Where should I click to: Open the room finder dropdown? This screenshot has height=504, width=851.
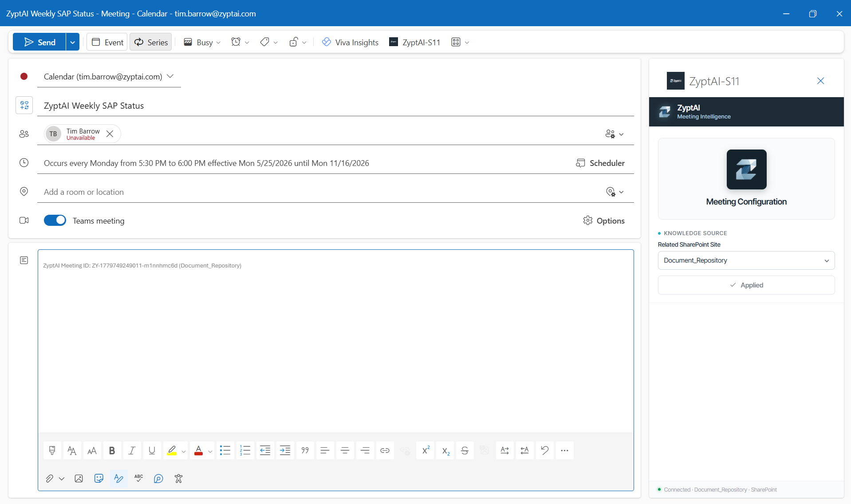click(x=615, y=192)
